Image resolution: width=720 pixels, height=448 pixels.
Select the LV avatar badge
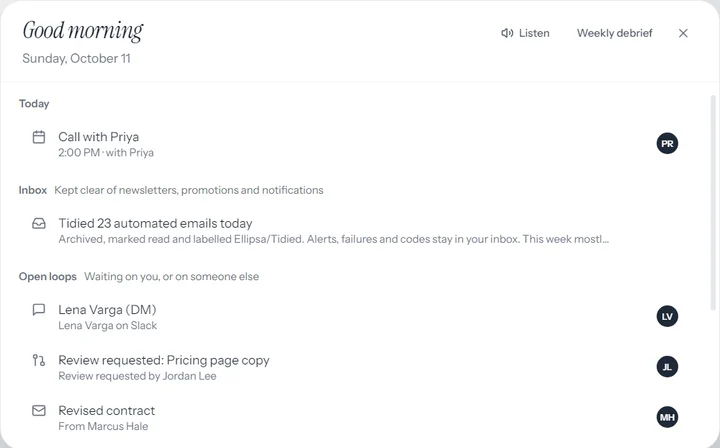tap(667, 316)
